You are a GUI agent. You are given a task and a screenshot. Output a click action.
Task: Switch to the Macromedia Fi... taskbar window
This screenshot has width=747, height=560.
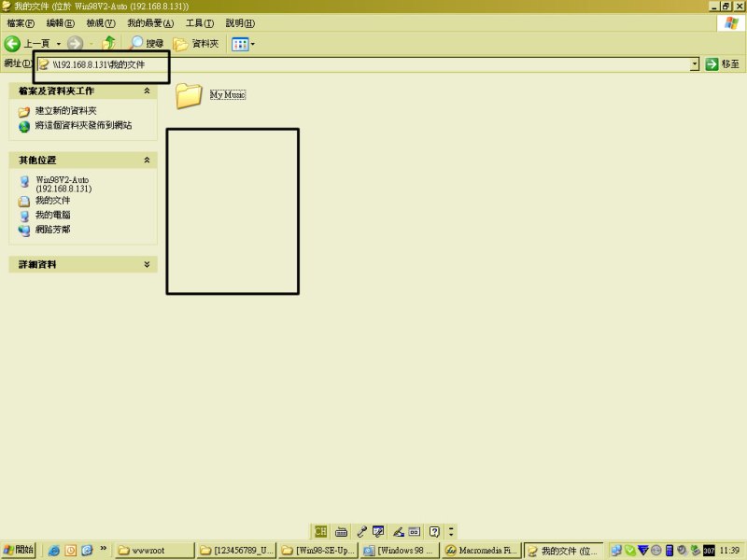click(x=481, y=551)
